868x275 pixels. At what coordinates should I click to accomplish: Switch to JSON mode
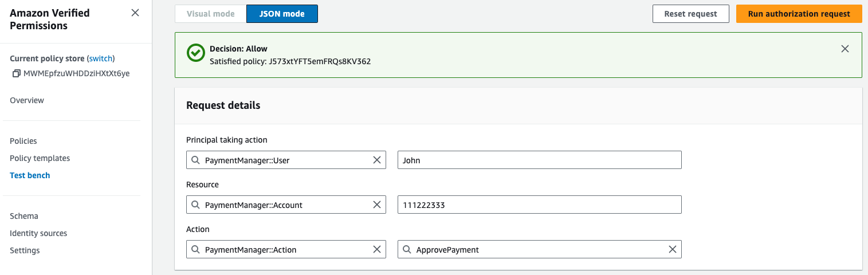pos(282,14)
